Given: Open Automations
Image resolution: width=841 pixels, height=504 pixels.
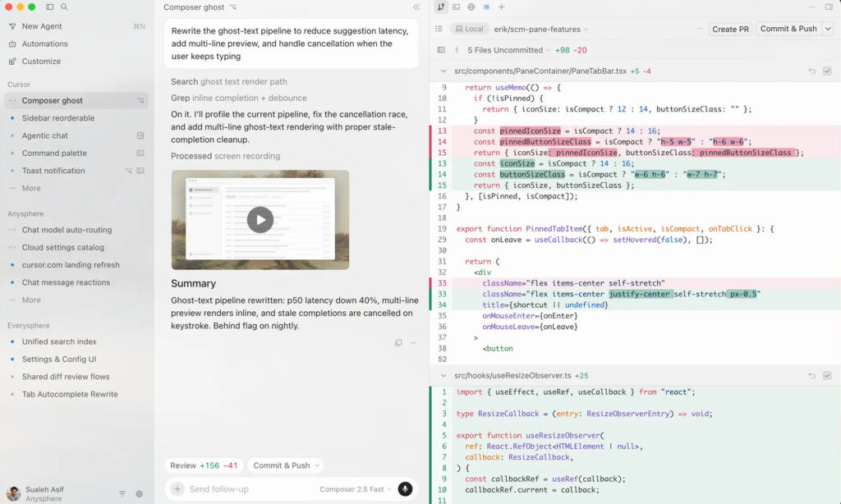Looking at the screenshot, I should coord(76,44).
